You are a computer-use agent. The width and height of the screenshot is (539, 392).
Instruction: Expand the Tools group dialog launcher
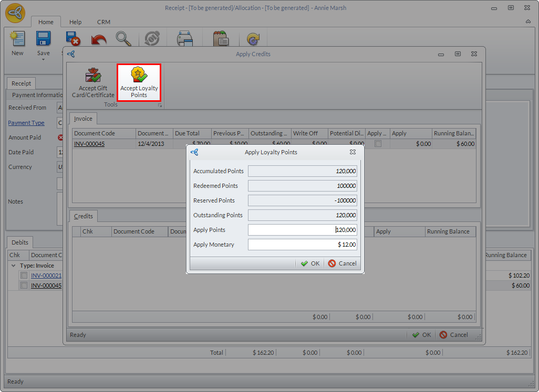pos(160,105)
